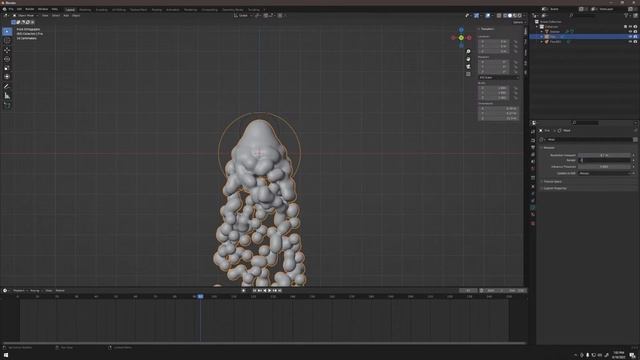
Task: Open the Render properties tab
Action: 533,140
